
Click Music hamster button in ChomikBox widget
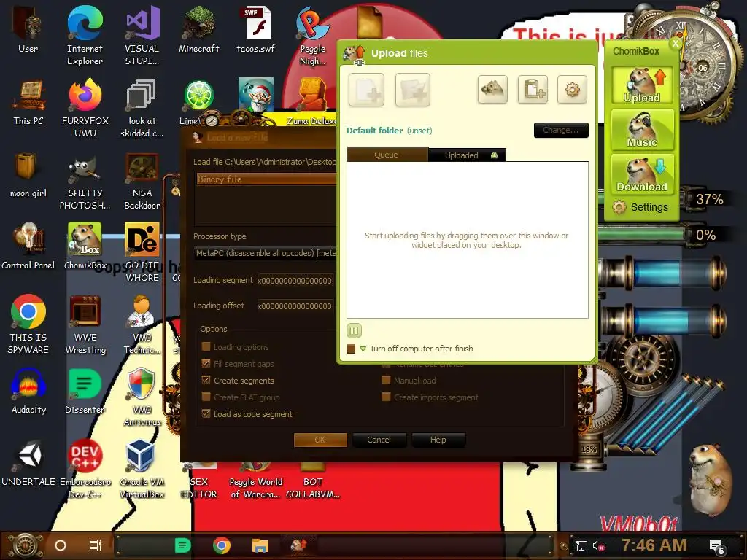tap(642, 129)
